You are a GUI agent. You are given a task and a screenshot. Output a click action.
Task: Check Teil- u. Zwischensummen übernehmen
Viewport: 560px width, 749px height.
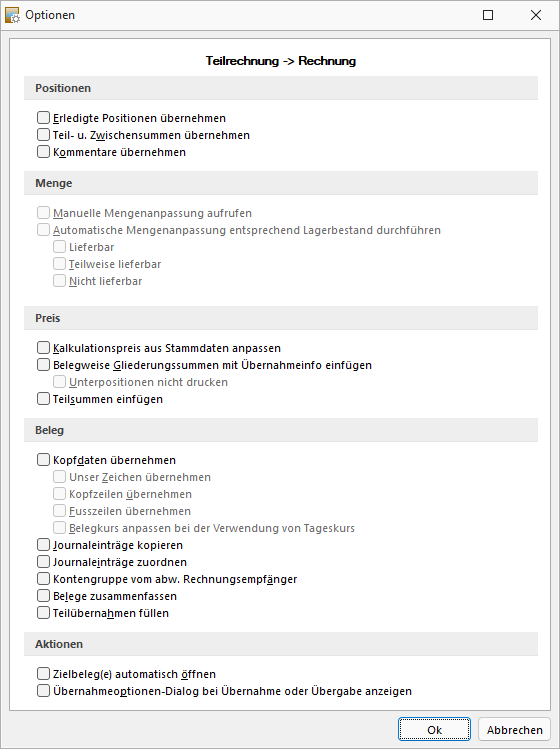pyautogui.click(x=43, y=135)
